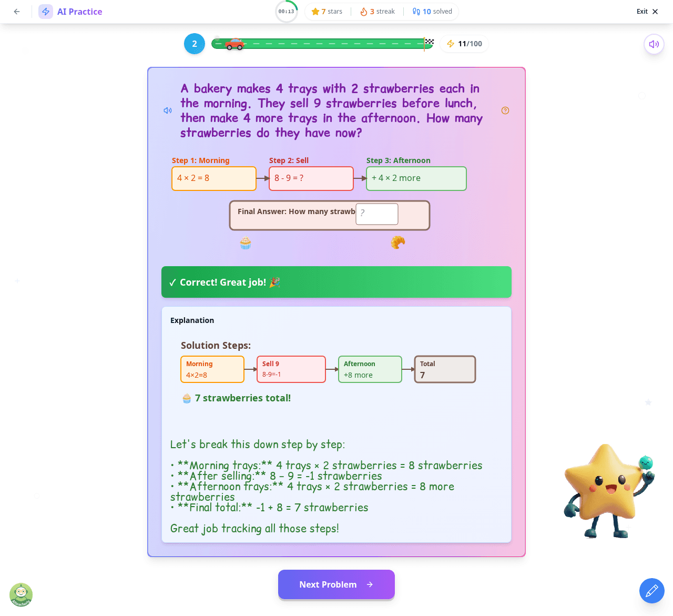Click the Next Problem button
This screenshot has height=616, width=673.
pyautogui.click(x=336, y=584)
